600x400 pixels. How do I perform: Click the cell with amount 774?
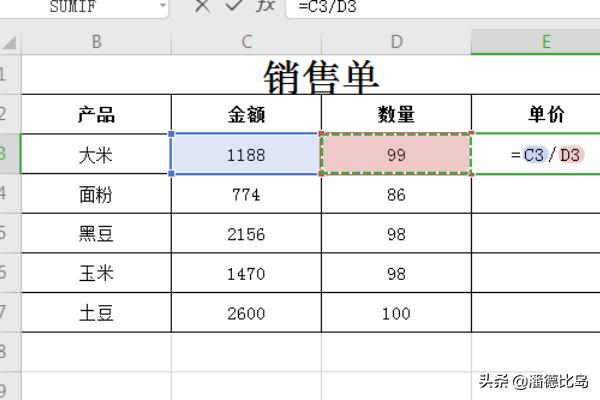(247, 194)
